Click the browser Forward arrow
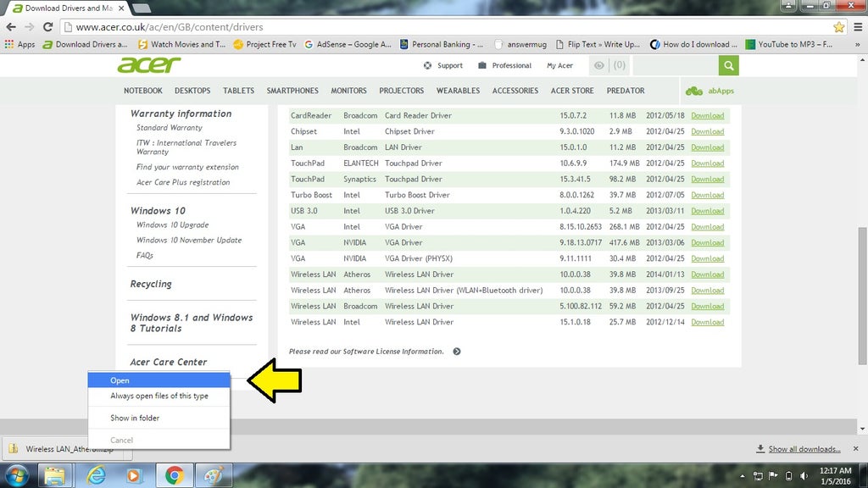Screen dimensions: 868x488 pos(30,26)
